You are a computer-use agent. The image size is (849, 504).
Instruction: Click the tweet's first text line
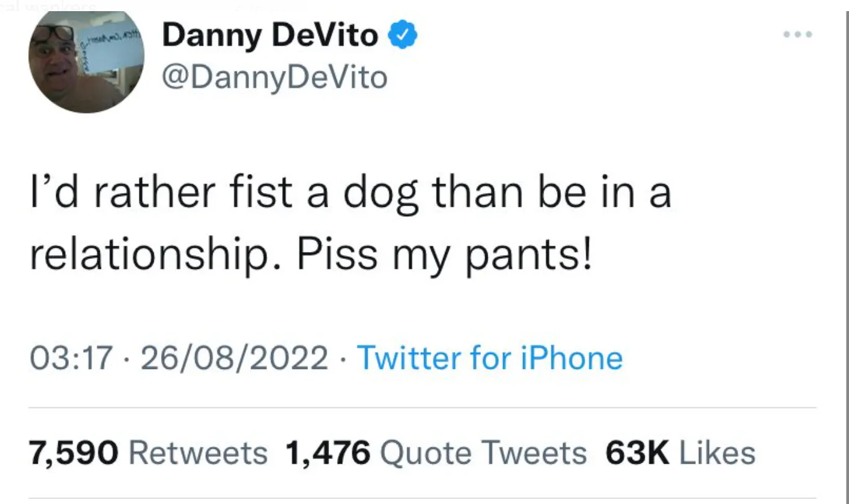click(x=351, y=193)
